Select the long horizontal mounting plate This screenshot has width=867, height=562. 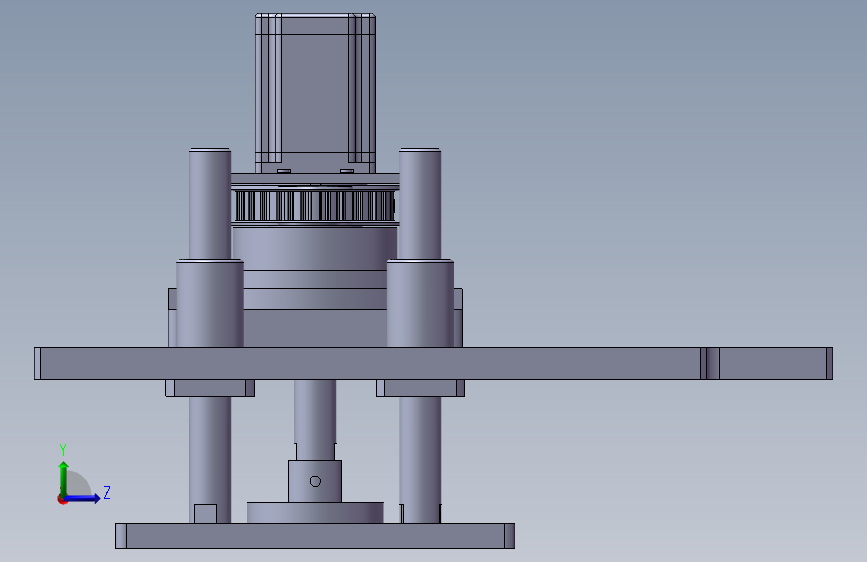(433, 363)
